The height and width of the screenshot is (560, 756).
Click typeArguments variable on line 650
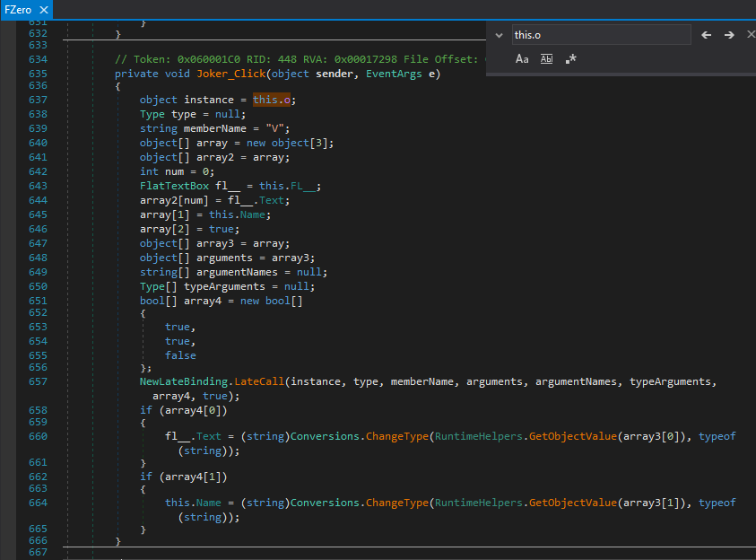[224, 287]
